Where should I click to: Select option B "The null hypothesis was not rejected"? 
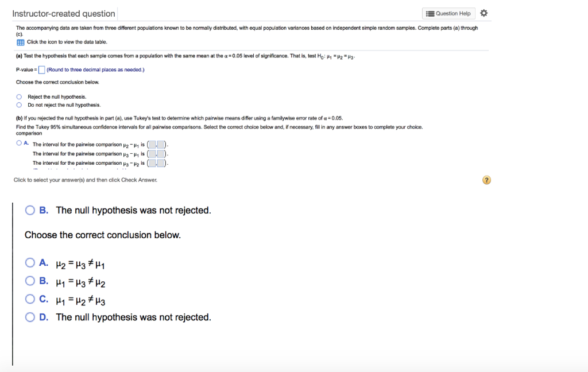(x=30, y=210)
